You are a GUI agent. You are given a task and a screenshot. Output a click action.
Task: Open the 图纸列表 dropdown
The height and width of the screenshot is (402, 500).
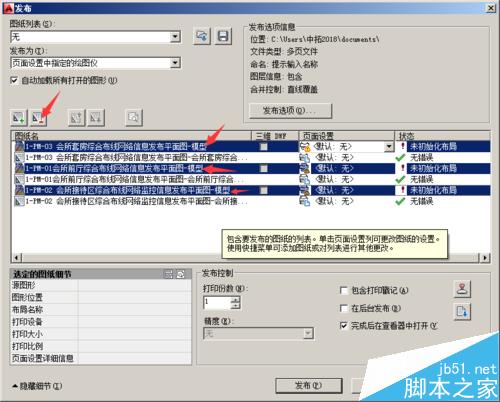click(175, 37)
